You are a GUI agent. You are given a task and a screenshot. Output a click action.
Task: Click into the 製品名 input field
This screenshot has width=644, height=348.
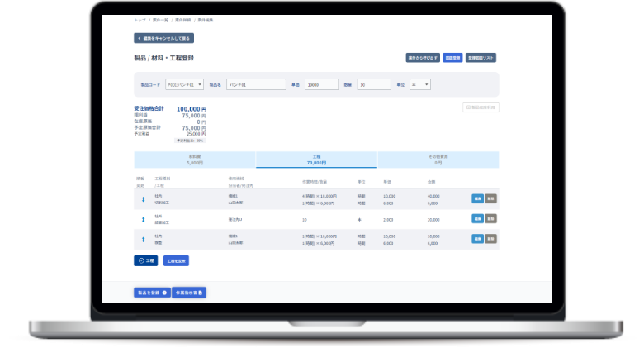pyautogui.click(x=255, y=84)
